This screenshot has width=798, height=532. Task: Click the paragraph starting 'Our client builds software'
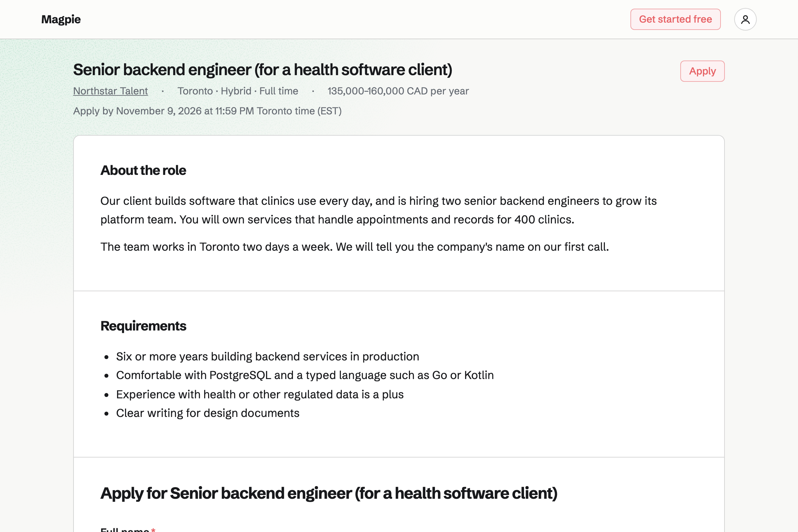click(379, 210)
